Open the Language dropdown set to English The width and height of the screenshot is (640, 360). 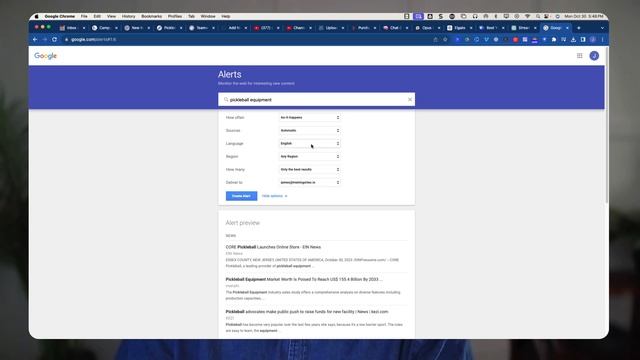[310, 144]
